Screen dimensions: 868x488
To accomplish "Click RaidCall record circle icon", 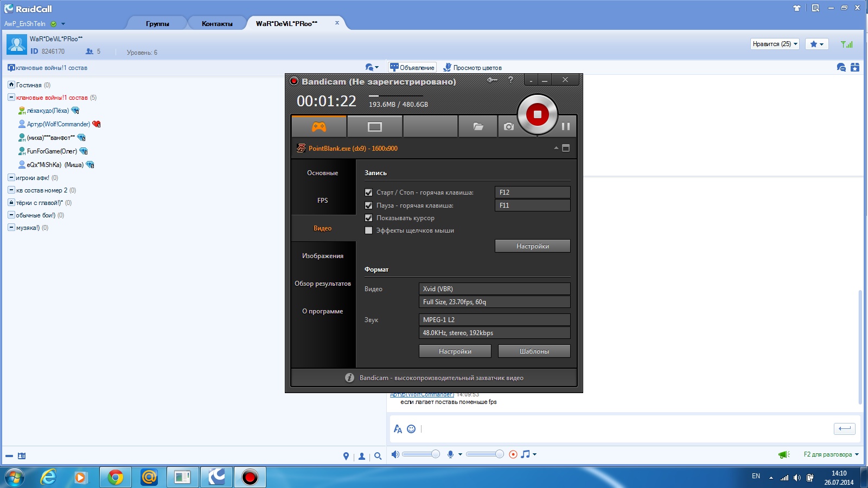I will click(513, 454).
